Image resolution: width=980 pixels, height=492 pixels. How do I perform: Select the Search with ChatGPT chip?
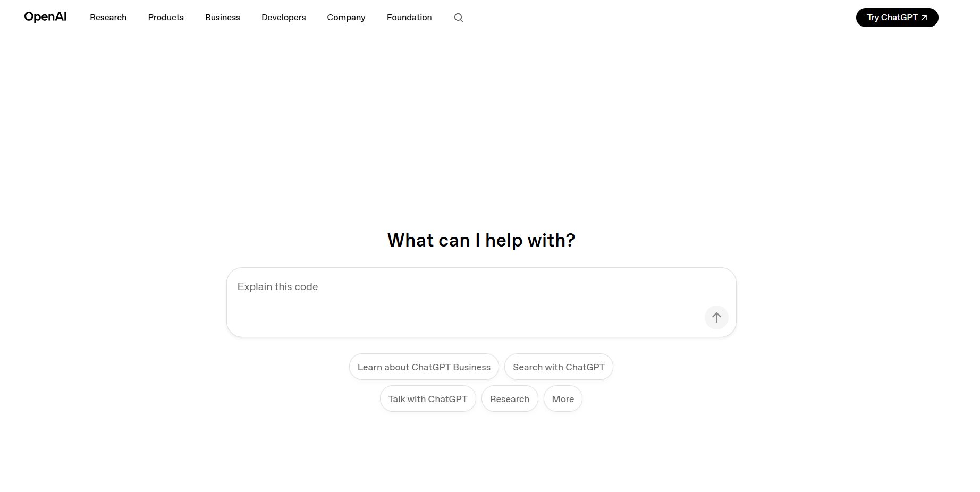(x=559, y=367)
